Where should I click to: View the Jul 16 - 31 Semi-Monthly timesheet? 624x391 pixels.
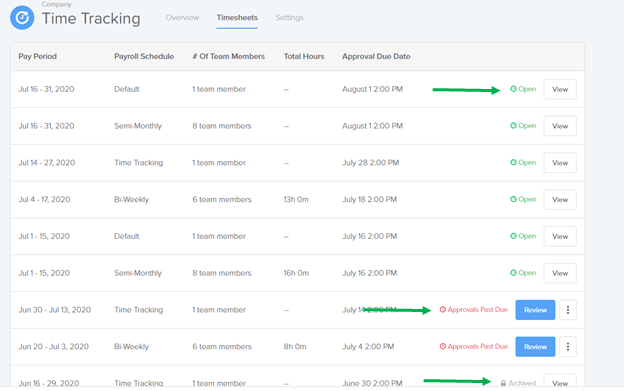click(560, 126)
